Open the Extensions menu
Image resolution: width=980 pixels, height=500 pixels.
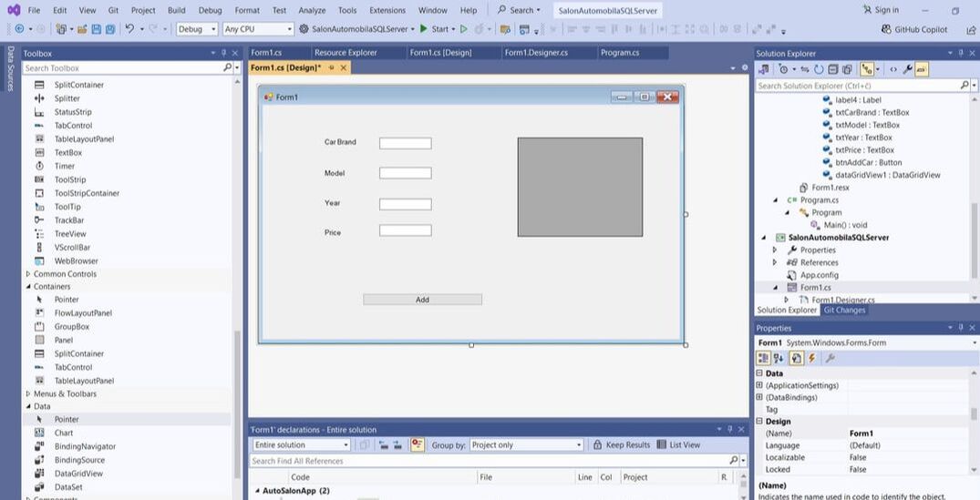coord(387,10)
